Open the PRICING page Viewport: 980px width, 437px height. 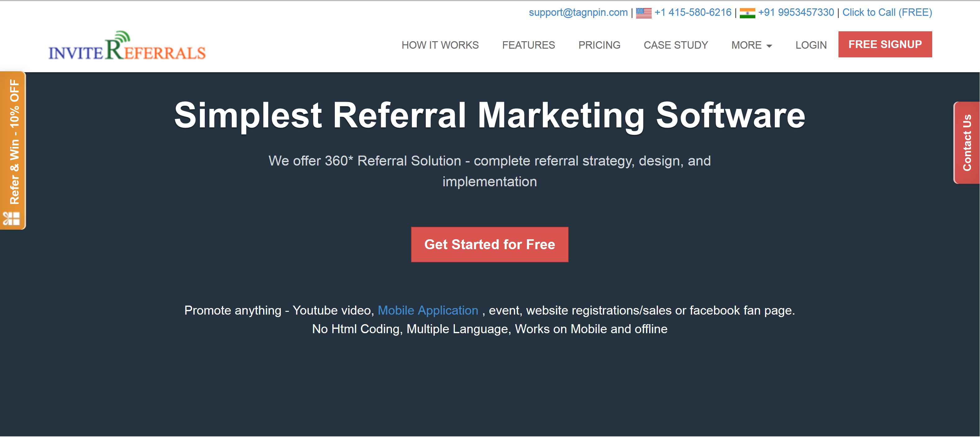[x=599, y=45]
